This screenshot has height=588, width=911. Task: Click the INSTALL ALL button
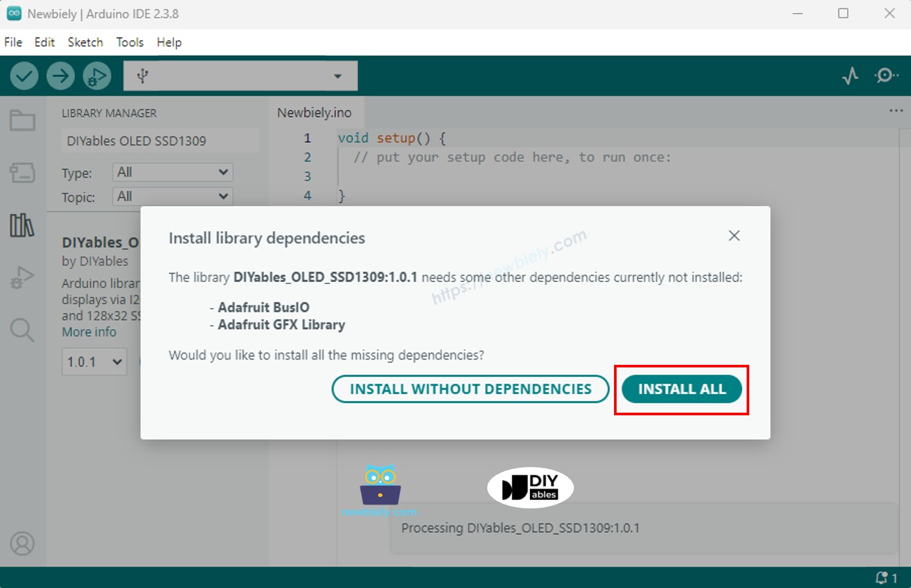(681, 389)
